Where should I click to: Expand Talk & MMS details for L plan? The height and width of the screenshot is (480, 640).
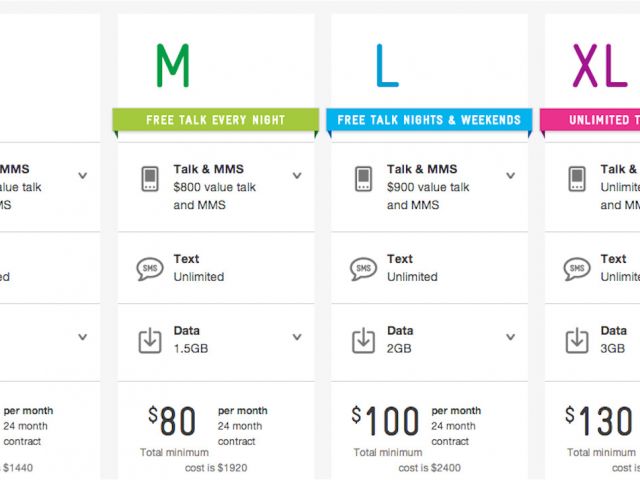tap(510, 176)
